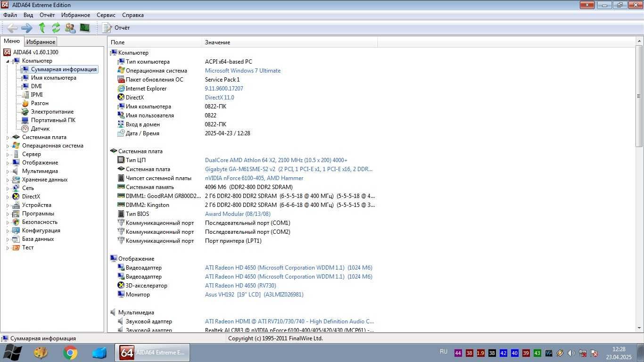Viewport: 644px width, 362px height.
Task: Select Имя компьютера tree item
Action: tap(53, 78)
